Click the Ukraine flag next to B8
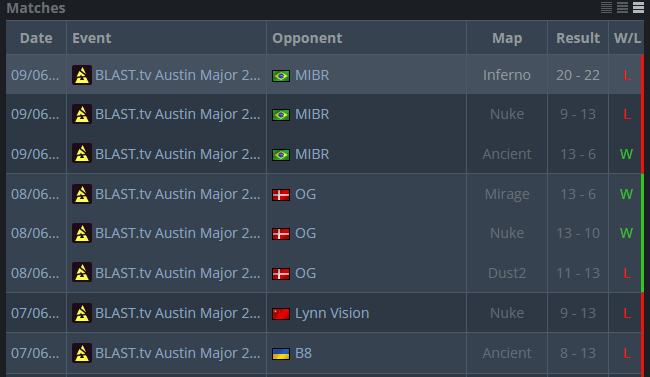The image size is (650, 377). pyautogui.click(x=281, y=353)
